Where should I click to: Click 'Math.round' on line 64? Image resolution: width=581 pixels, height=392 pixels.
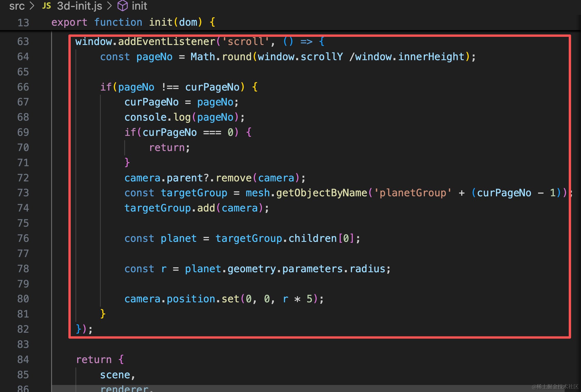pyautogui.click(x=221, y=57)
